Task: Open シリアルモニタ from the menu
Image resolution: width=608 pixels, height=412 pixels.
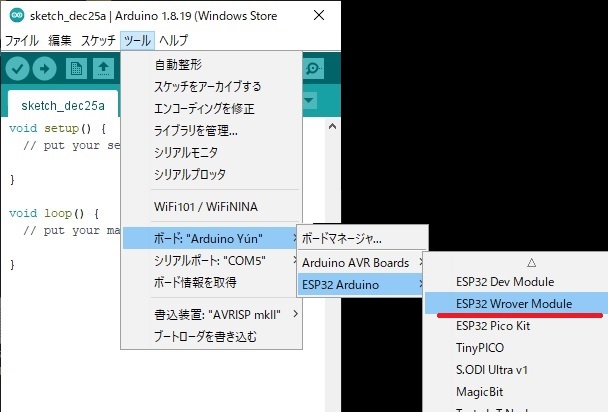Action: click(211, 153)
